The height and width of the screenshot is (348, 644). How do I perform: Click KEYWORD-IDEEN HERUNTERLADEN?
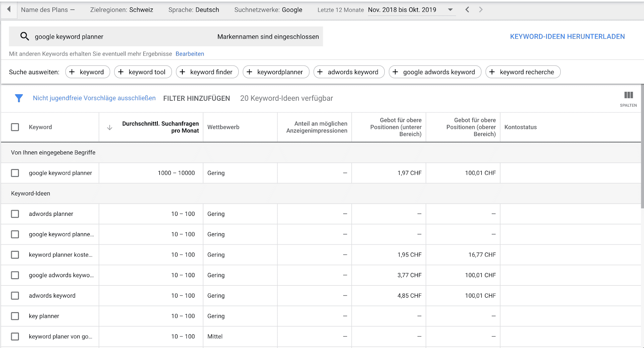pyautogui.click(x=567, y=37)
